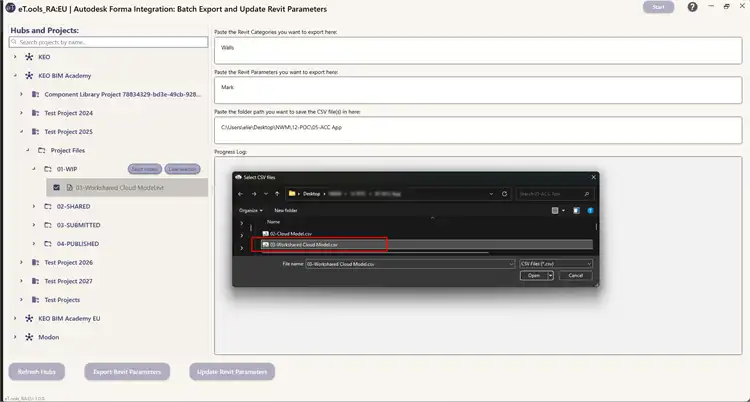Viewport: 750px width, 402px height.
Task: Click the 02-Cloud Model.csv file icon
Action: 265,234
